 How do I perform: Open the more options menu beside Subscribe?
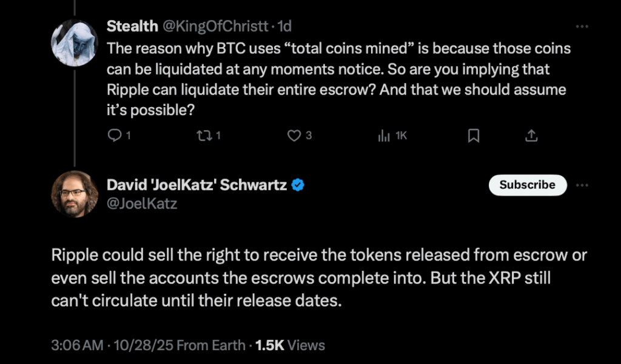(582, 185)
